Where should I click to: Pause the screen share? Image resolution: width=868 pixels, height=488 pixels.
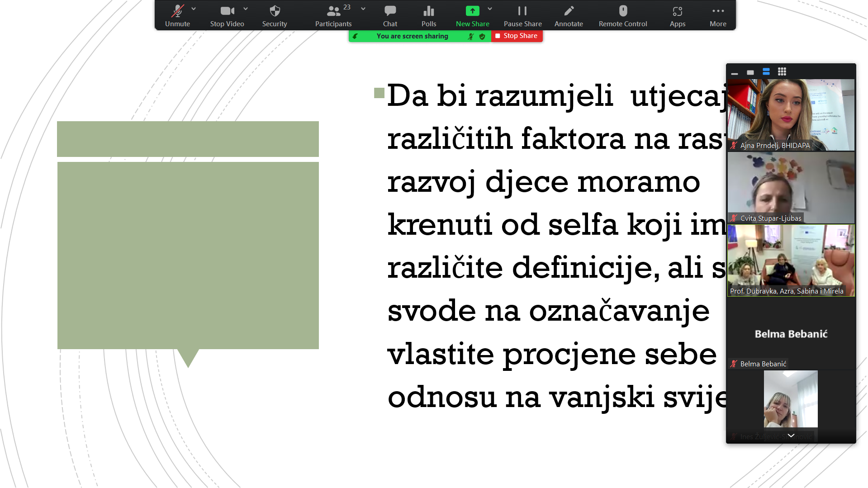(x=522, y=16)
